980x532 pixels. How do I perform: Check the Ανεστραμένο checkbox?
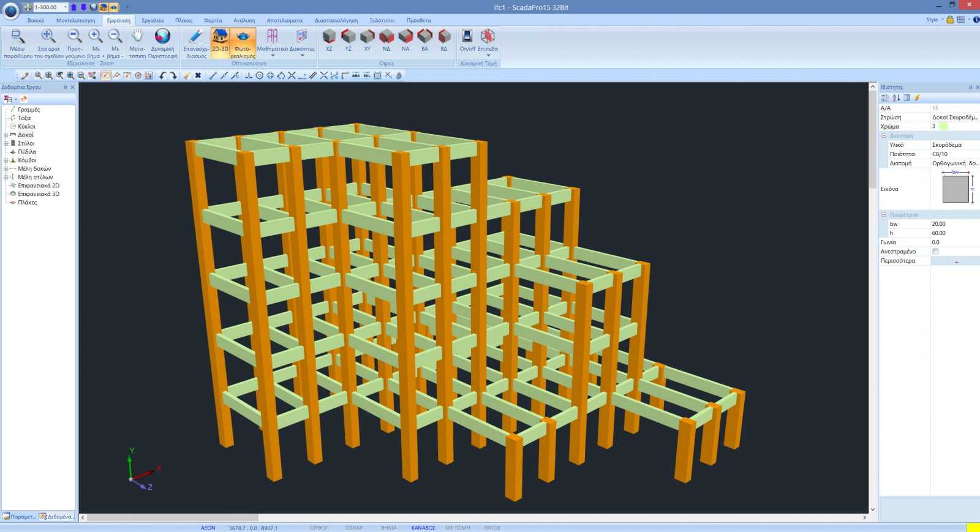[935, 252]
